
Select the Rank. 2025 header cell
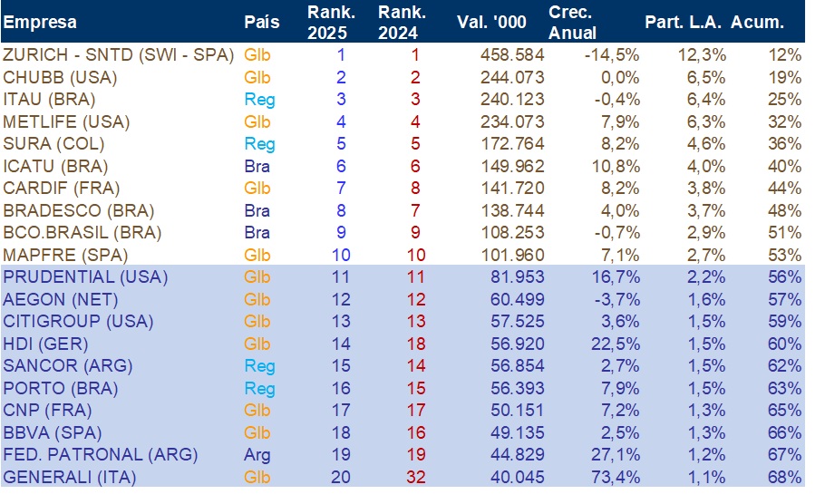(x=331, y=23)
